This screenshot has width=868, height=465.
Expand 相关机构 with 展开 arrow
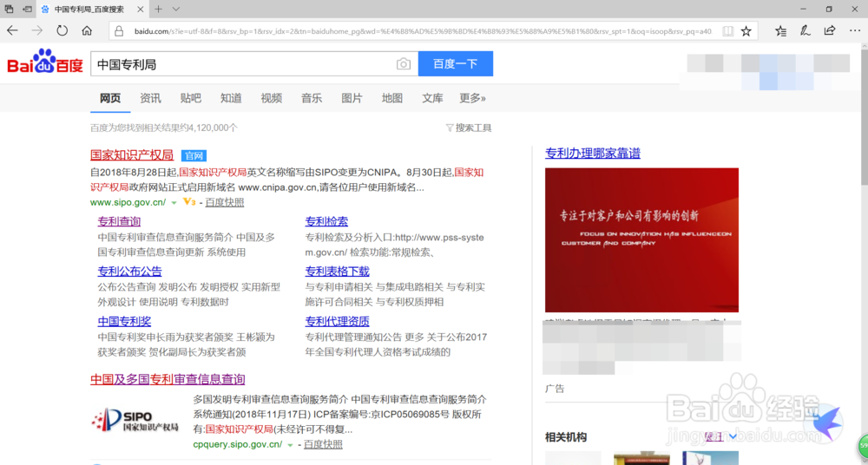[x=720, y=436]
